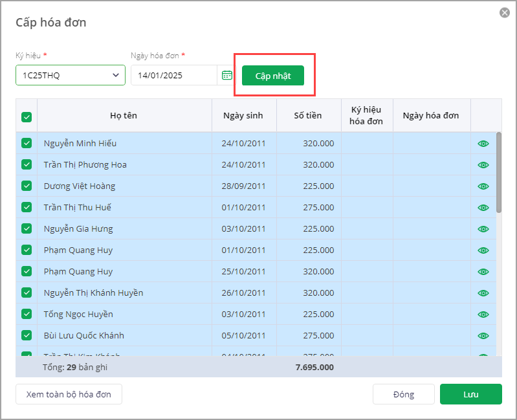This screenshot has height=420, width=517.
Task: Show invoice of Trần Thị Thu Huế
Action: pos(483,208)
